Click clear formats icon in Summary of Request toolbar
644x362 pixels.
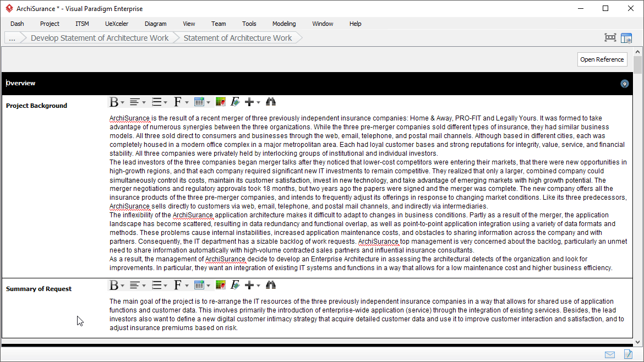tap(235, 285)
